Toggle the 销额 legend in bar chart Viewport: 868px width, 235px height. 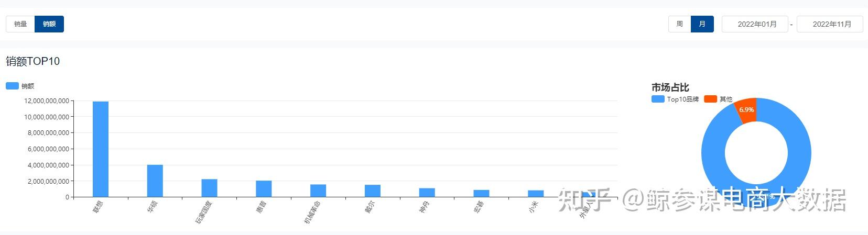click(x=13, y=86)
